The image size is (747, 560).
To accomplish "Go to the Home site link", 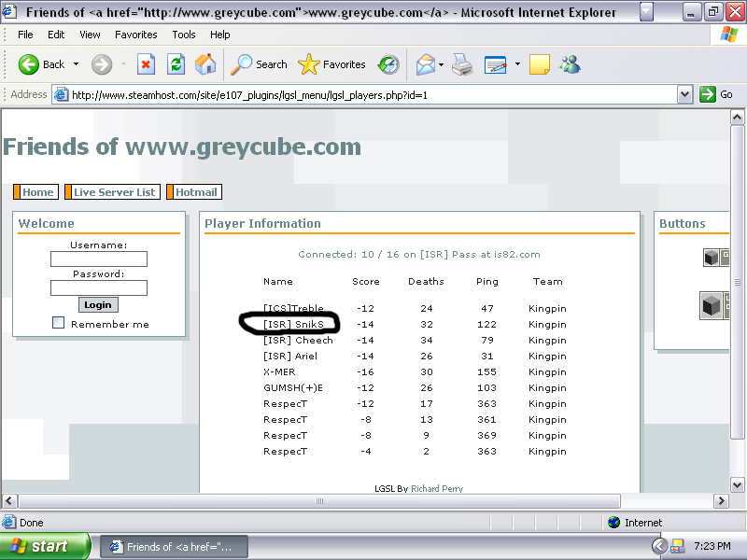I will [x=36, y=192].
